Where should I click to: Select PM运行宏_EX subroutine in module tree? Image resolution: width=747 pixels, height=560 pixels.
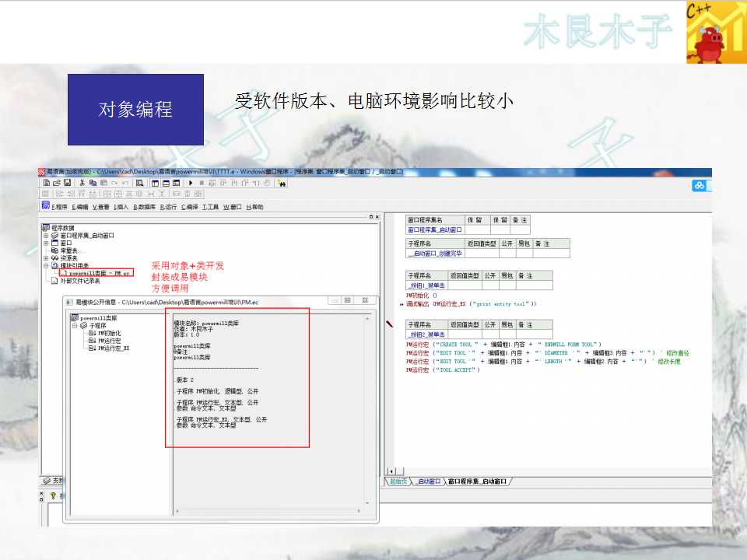coord(114,348)
